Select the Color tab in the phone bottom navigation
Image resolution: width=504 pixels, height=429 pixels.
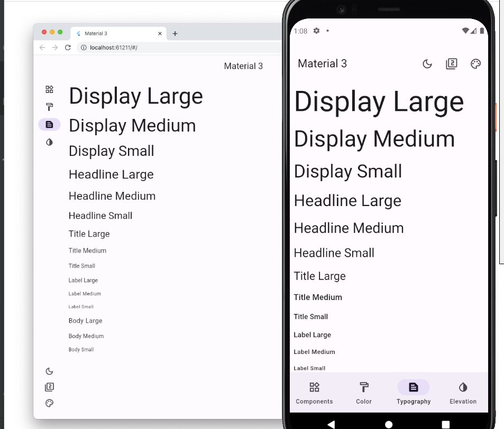coord(363,392)
